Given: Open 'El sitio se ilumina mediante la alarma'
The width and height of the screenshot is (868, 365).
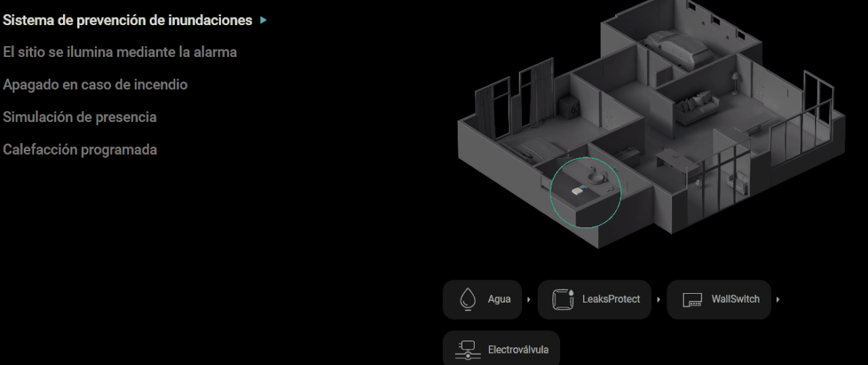Looking at the screenshot, I should (x=120, y=52).
